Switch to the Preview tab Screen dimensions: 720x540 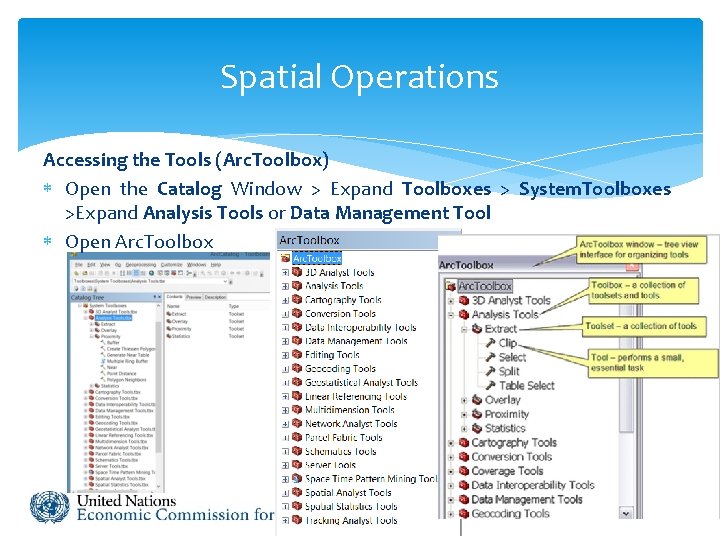point(193,297)
